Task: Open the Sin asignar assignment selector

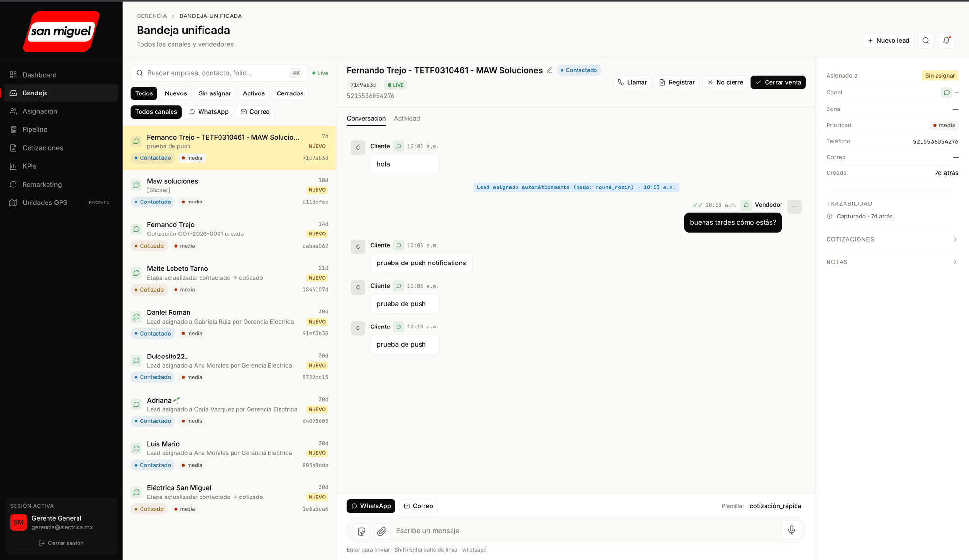Action: pos(940,76)
